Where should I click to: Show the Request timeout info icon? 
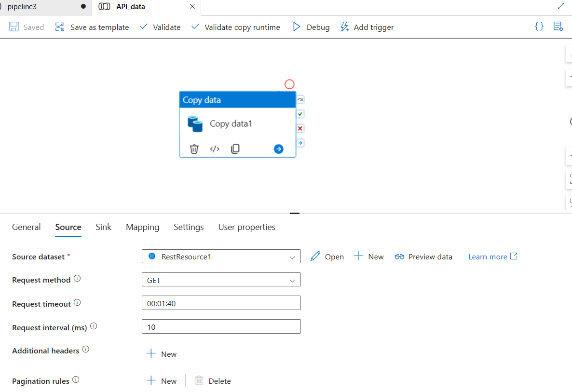click(x=77, y=303)
